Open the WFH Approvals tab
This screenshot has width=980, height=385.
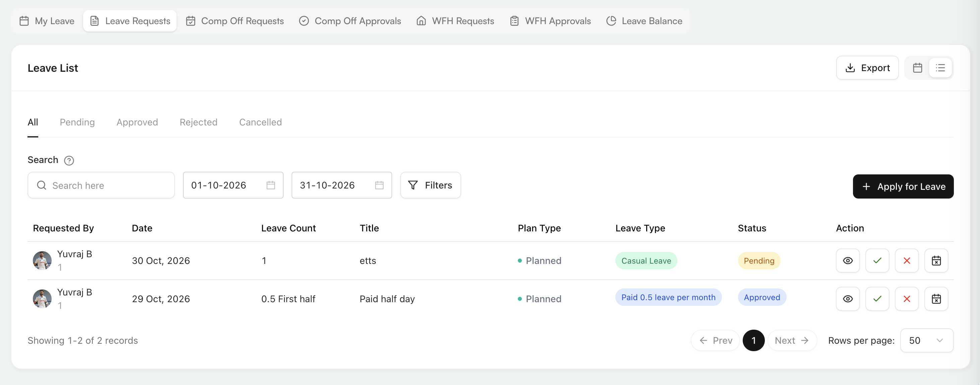550,21
